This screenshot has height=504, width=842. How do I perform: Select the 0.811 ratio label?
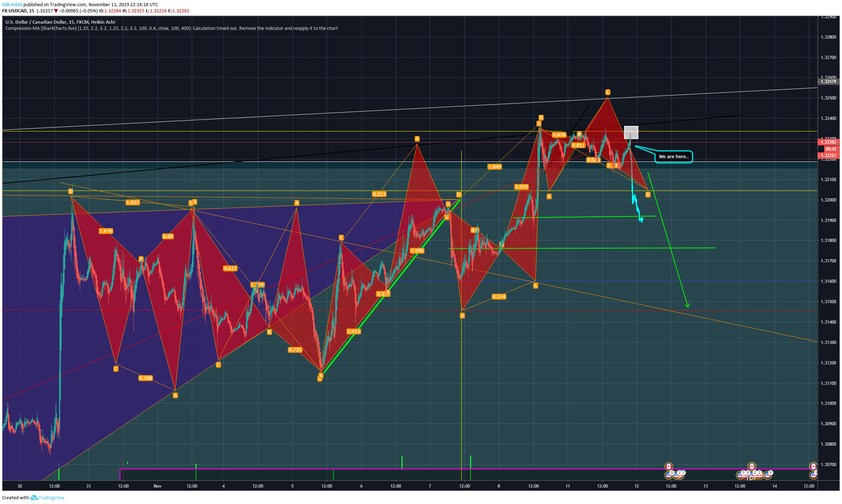578,145
